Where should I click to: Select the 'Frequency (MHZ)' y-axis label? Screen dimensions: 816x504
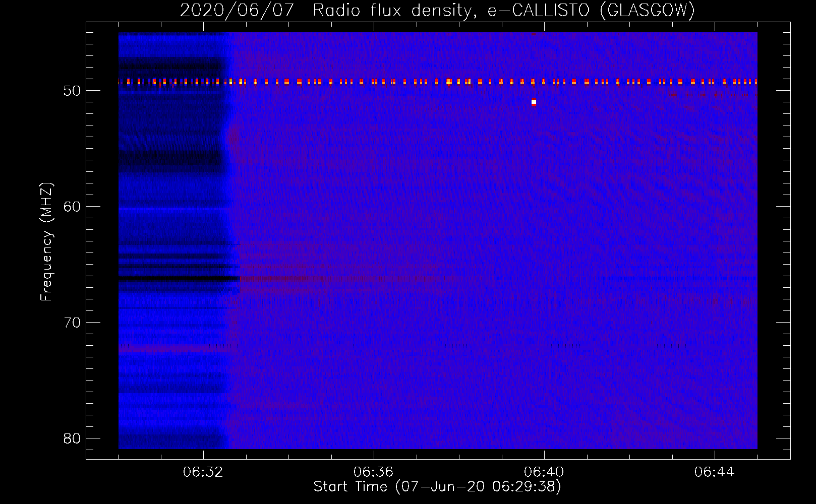(x=46, y=242)
